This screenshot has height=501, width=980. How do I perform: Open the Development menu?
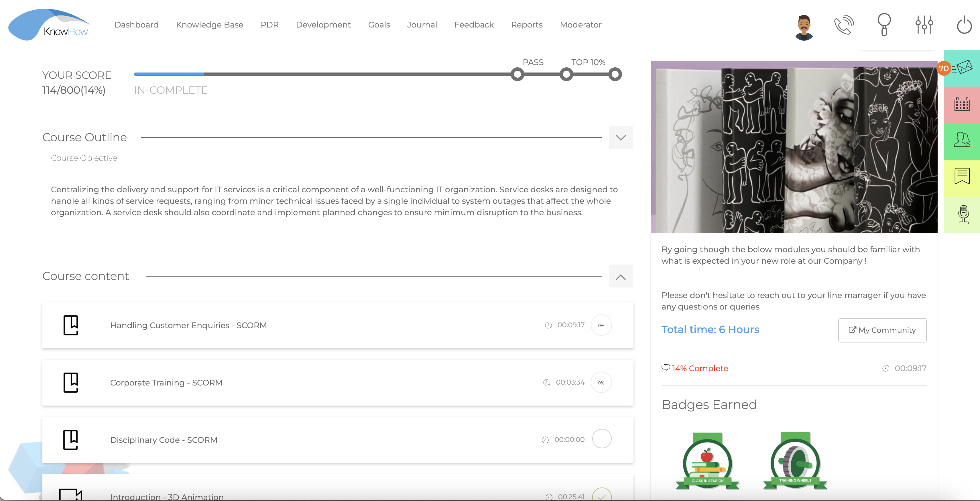pos(323,25)
